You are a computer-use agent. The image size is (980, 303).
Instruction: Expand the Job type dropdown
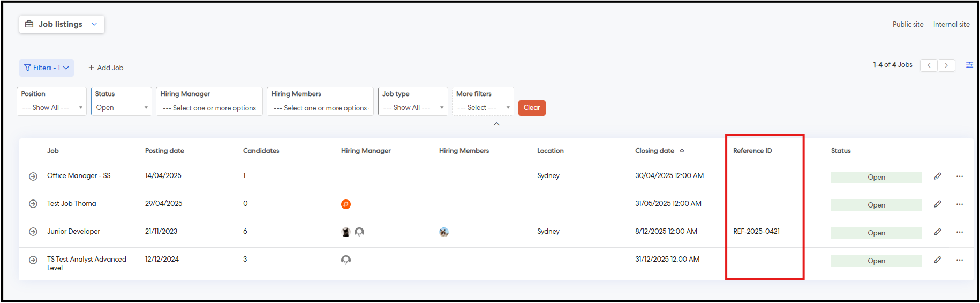tap(413, 108)
